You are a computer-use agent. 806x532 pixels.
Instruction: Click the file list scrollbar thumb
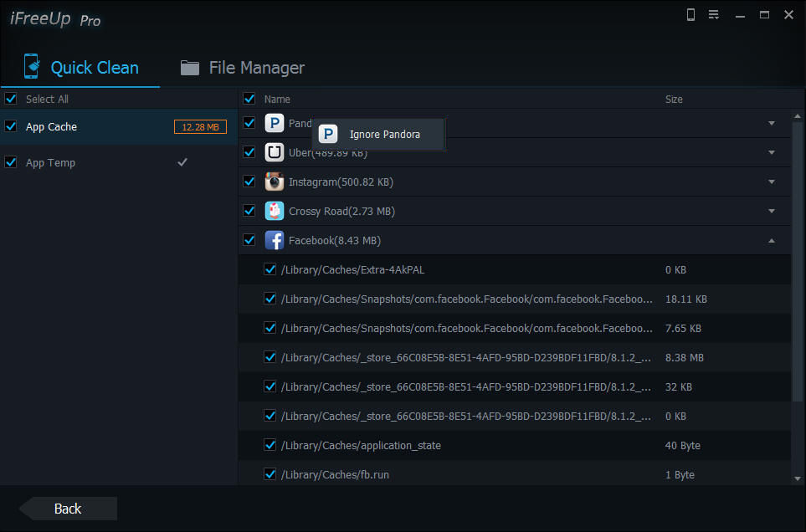coord(798,262)
